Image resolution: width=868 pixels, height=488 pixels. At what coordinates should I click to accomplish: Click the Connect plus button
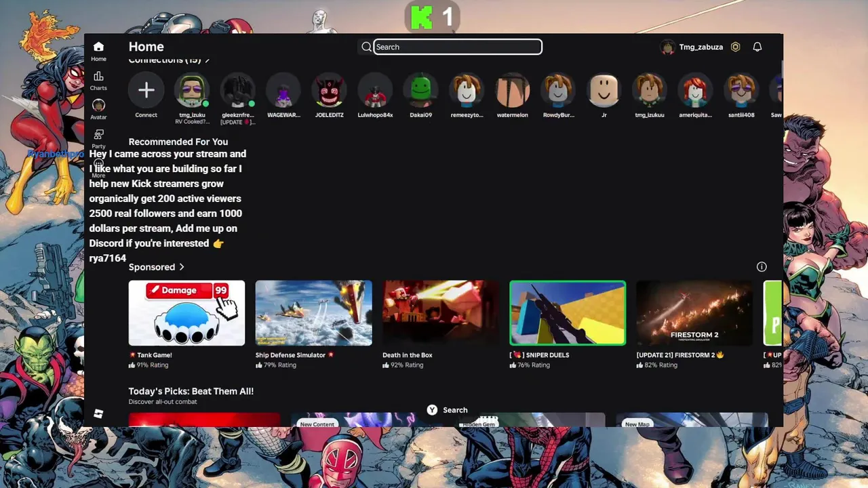(x=146, y=90)
